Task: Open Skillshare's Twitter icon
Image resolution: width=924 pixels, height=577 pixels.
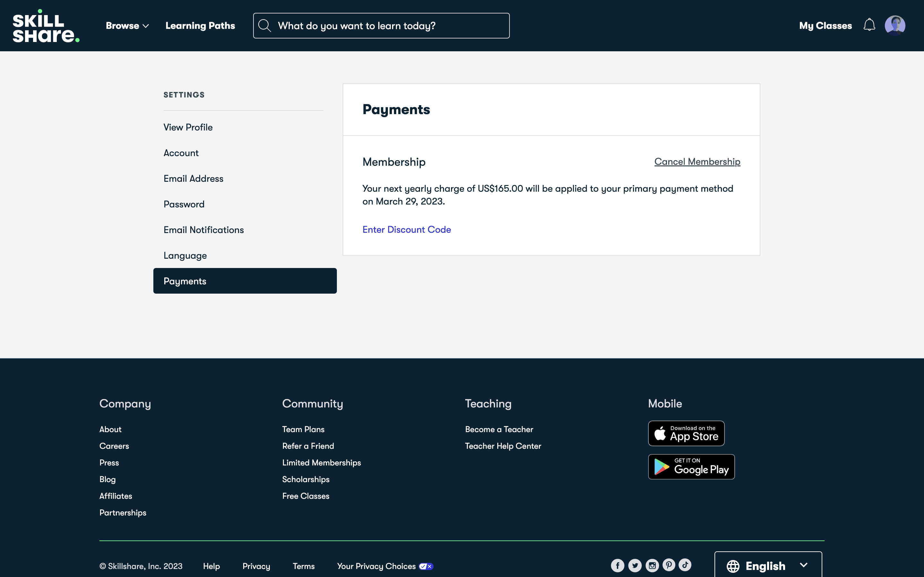Action: pyautogui.click(x=635, y=565)
